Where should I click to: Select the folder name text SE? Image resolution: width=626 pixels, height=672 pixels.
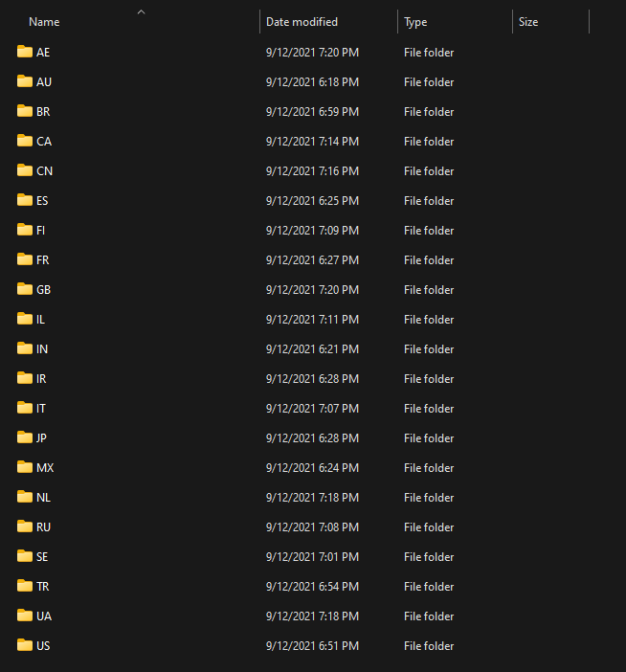coord(42,557)
